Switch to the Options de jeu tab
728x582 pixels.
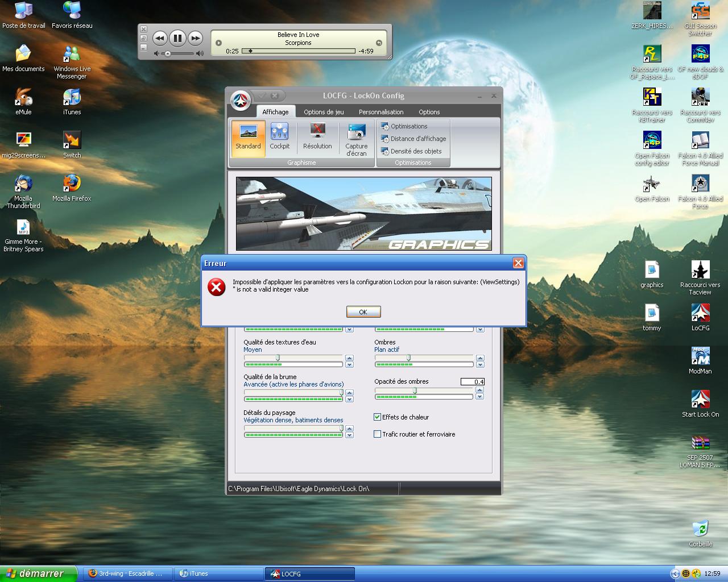324,112
